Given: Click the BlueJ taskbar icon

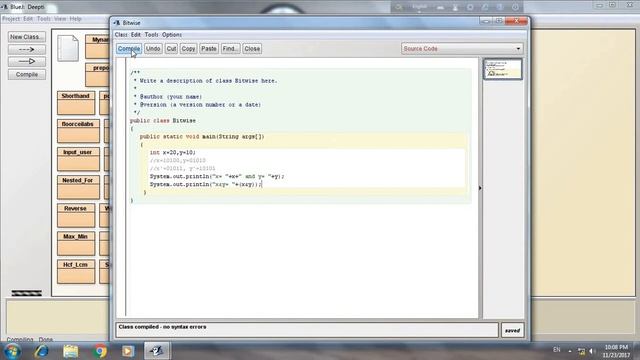Looking at the screenshot, I should 157,351.
